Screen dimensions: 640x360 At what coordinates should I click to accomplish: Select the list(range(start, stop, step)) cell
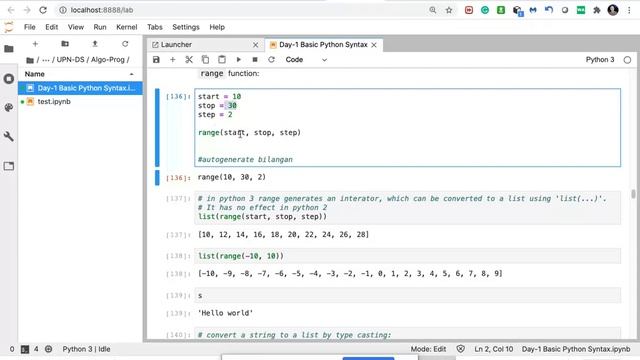(407, 208)
